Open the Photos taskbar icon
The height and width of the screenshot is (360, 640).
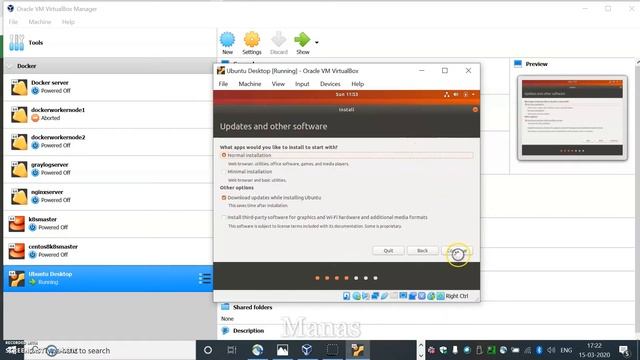click(282, 350)
